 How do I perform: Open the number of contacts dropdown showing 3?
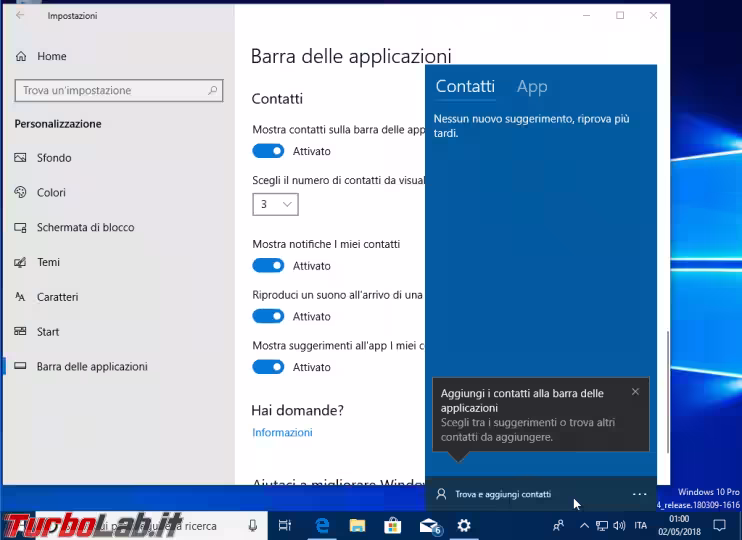click(275, 204)
